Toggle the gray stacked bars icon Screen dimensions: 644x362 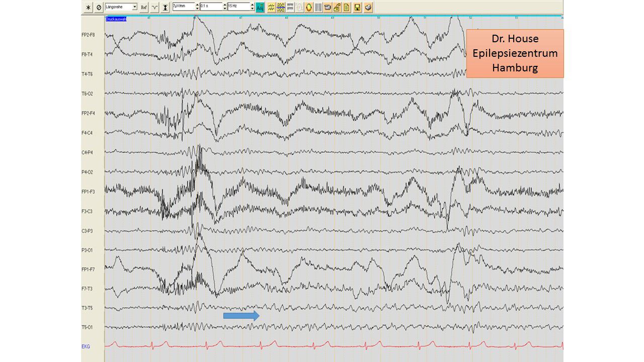[290, 7]
